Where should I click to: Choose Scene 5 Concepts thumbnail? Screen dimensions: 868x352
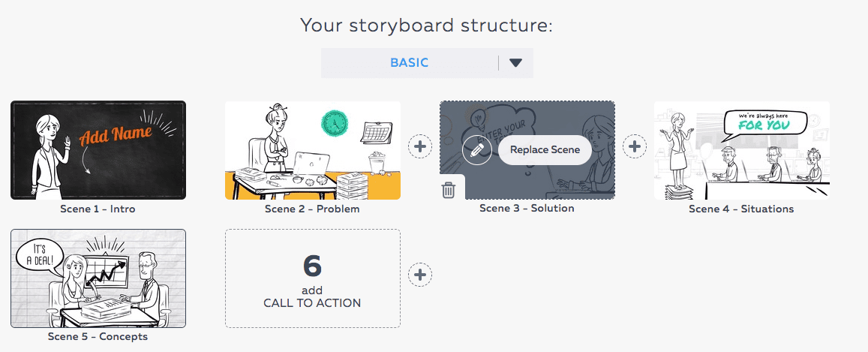click(x=98, y=278)
